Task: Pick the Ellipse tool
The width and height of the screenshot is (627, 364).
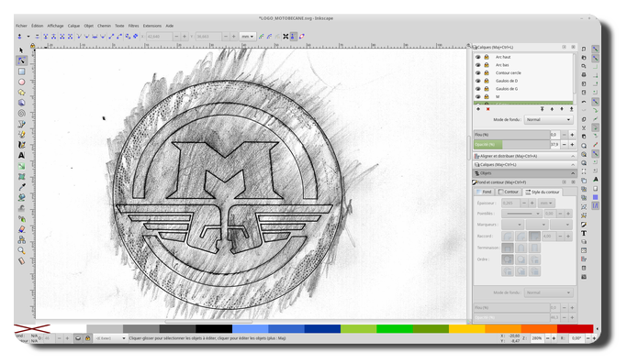Action: click(x=22, y=82)
